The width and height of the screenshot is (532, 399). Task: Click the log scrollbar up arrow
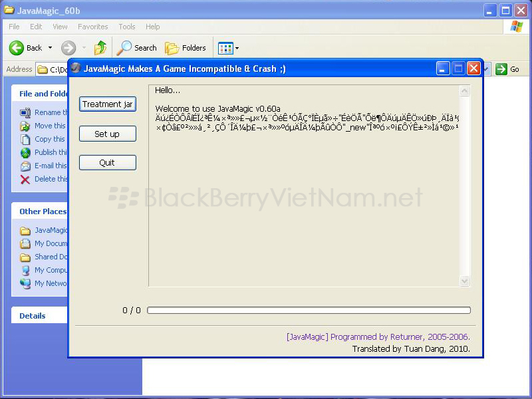(x=464, y=90)
